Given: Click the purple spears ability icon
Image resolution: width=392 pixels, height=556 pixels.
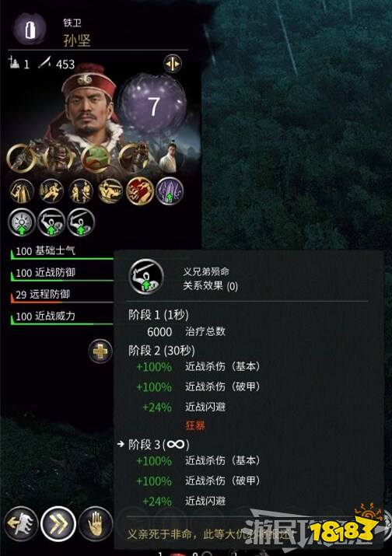Looking at the screenshot, I should [x=170, y=191].
